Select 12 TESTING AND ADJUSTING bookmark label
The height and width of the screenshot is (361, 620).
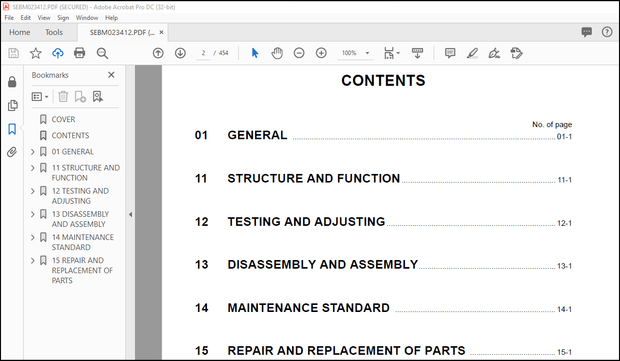[x=80, y=196]
